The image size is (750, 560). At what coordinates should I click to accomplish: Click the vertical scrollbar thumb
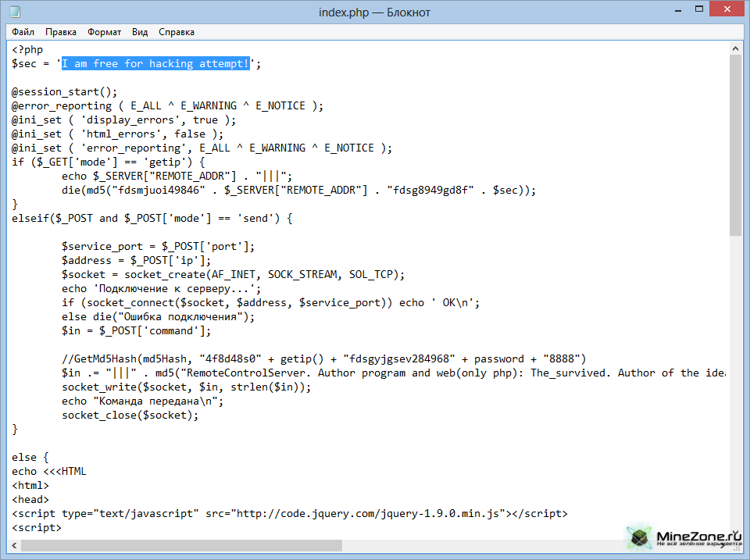tap(736, 144)
